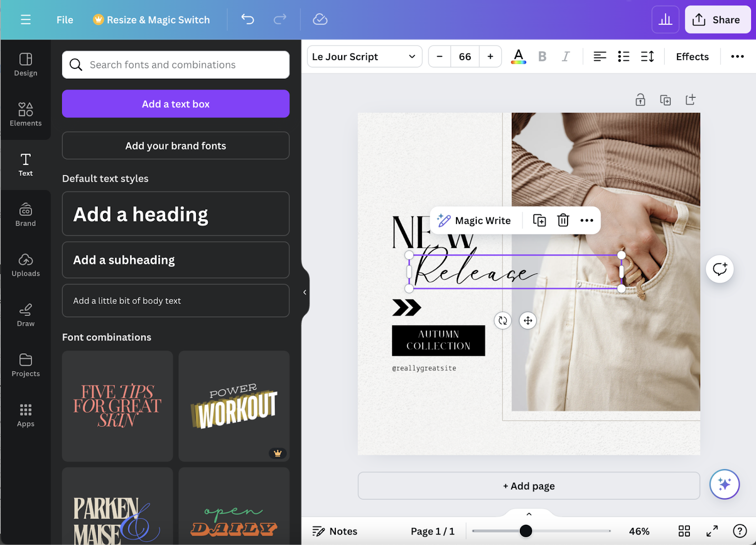The width and height of the screenshot is (756, 545).
Task: Open the Elements panel
Action: (x=26, y=114)
